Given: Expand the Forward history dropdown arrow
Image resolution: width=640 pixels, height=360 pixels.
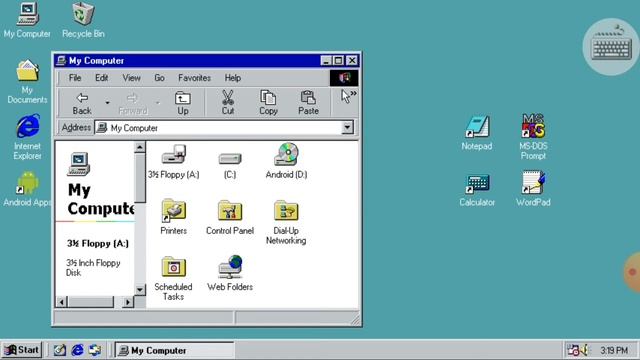Looking at the screenshot, I should [158, 103].
